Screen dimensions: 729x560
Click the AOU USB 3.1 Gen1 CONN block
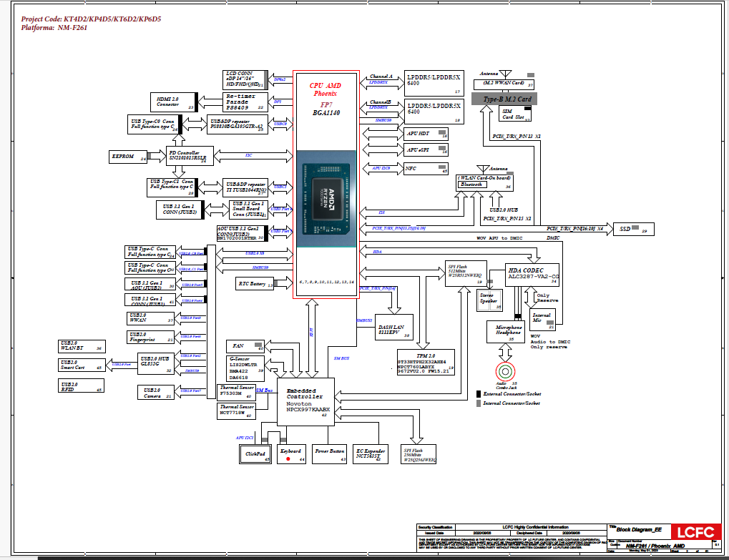[243, 233]
